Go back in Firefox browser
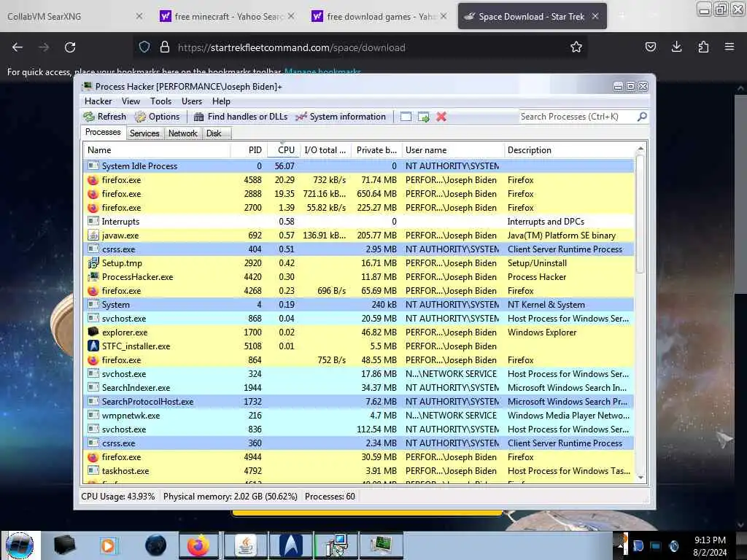Screen dimensions: 747x560 [18, 47]
